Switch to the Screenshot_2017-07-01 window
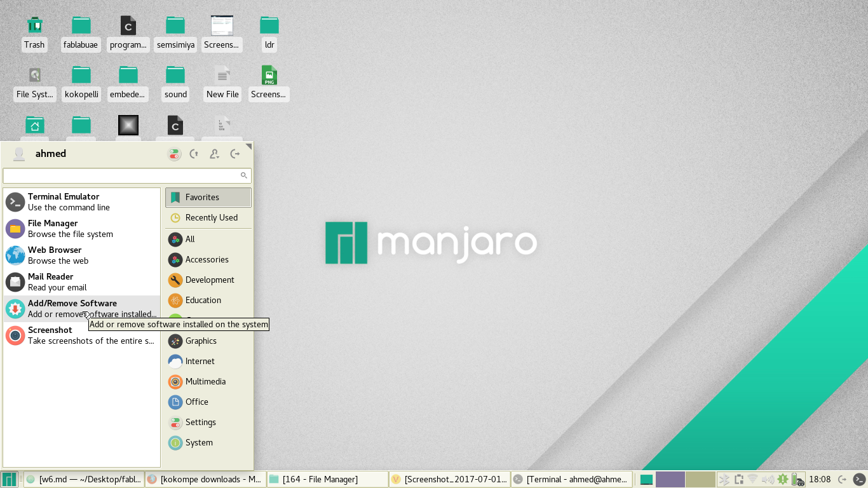This screenshot has height=488, width=868. (x=449, y=479)
